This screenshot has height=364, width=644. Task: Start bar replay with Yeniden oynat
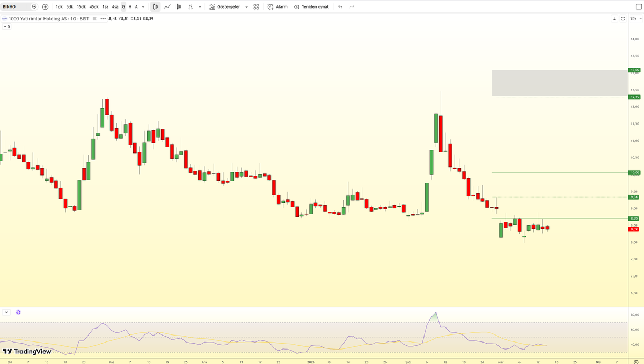coord(311,7)
